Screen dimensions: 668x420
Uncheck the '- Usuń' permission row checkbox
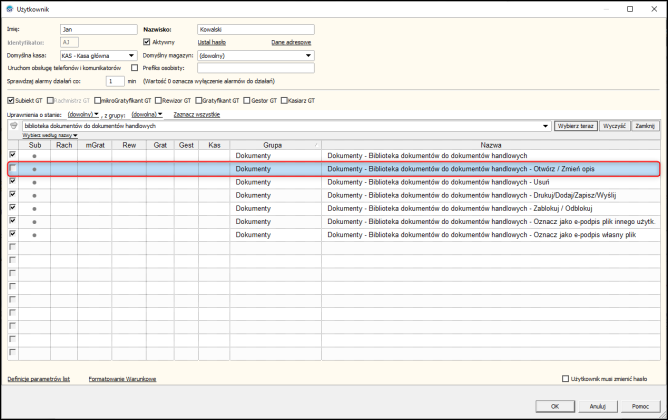(x=13, y=181)
